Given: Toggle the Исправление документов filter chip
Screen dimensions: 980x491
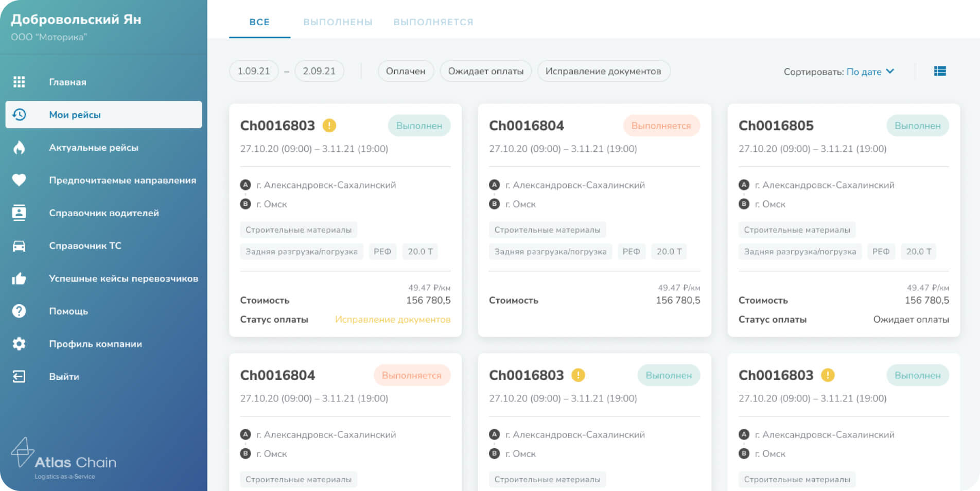Looking at the screenshot, I should point(603,72).
